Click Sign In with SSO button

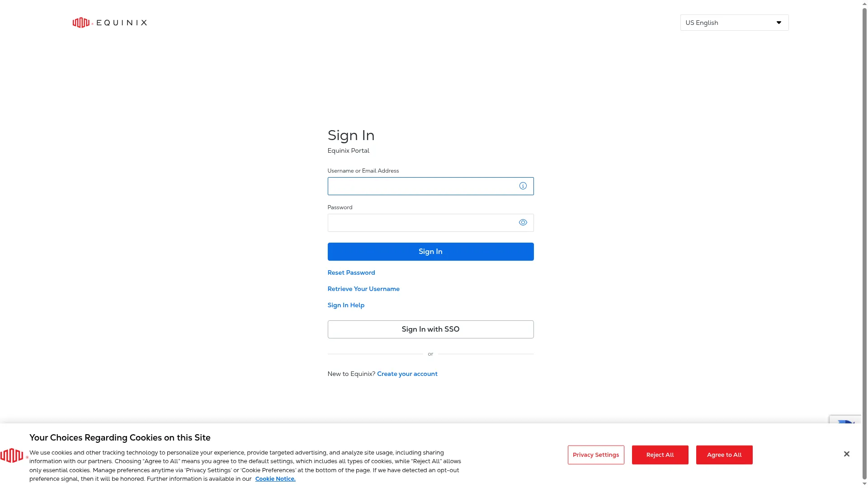(430, 329)
